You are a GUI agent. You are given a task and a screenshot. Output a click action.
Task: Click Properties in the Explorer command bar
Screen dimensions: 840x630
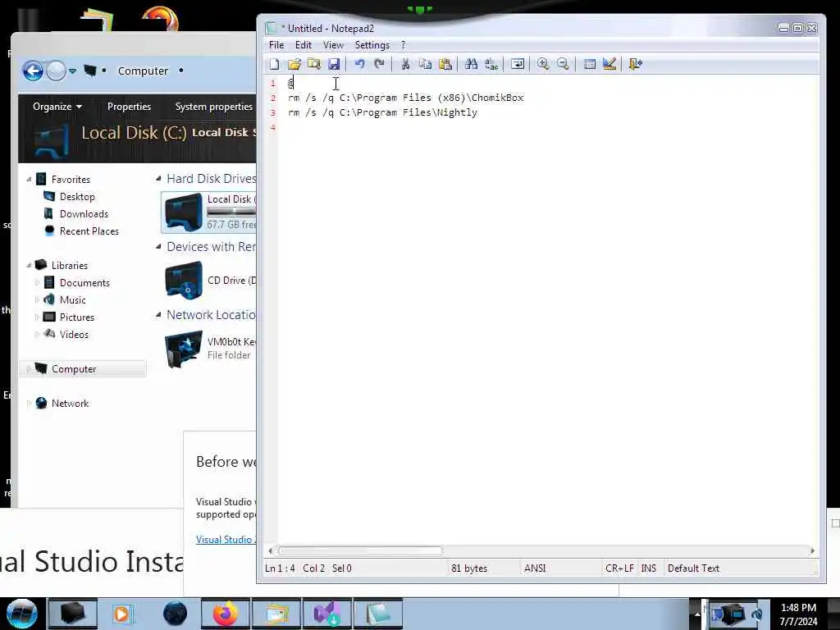(x=129, y=107)
